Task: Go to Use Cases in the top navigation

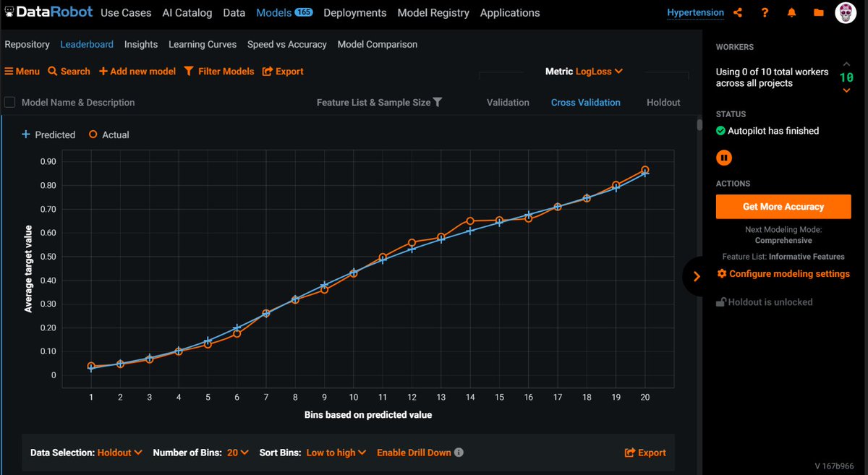Action: pyautogui.click(x=126, y=13)
